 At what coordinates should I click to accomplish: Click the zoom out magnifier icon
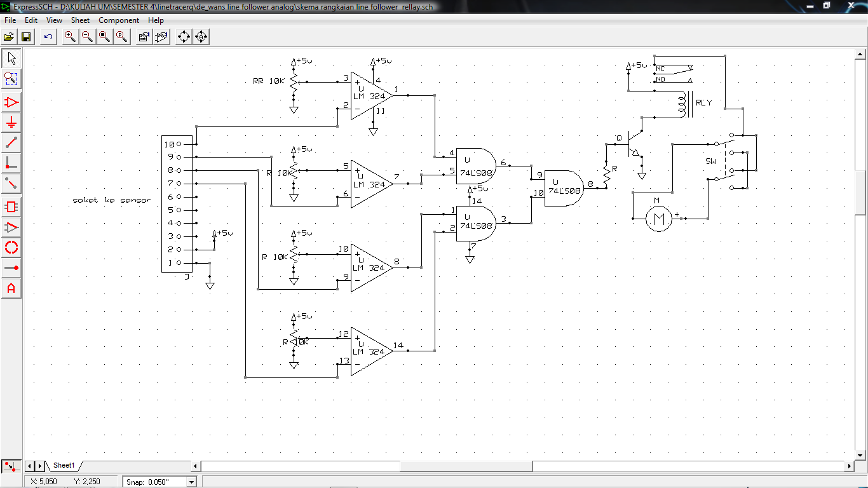(x=87, y=37)
